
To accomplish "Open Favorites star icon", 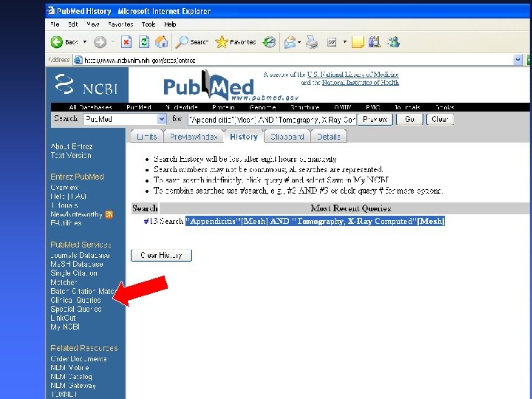I will 222,42.
